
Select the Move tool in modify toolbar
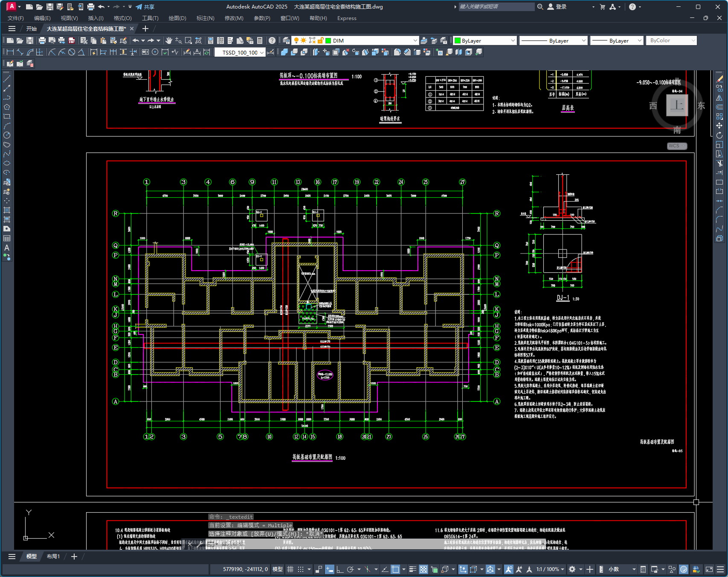click(719, 126)
